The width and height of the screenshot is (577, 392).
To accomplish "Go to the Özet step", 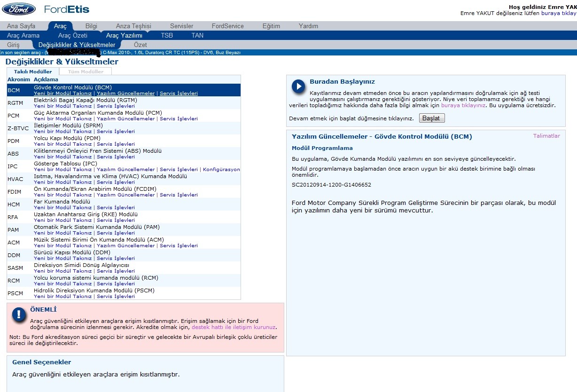I will pos(140,45).
